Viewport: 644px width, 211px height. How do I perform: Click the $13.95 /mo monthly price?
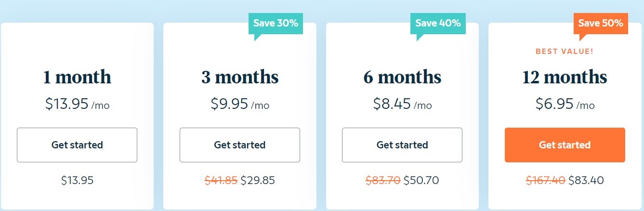click(77, 104)
